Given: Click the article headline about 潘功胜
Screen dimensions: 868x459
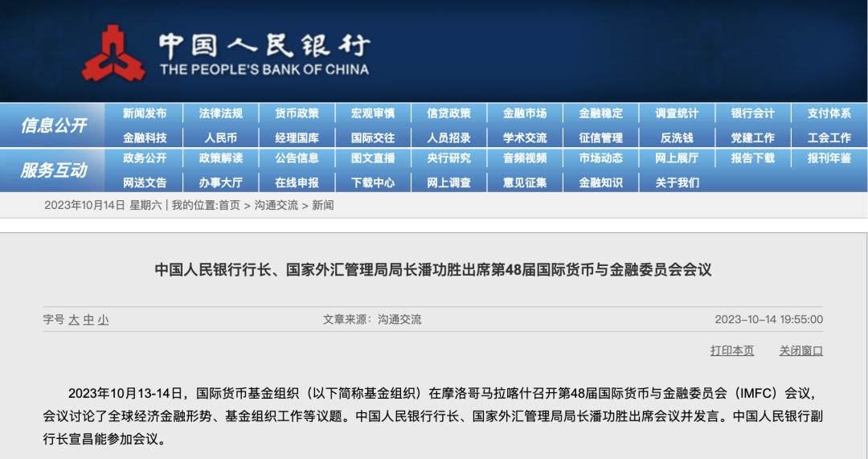Looking at the screenshot, I should tap(433, 269).
